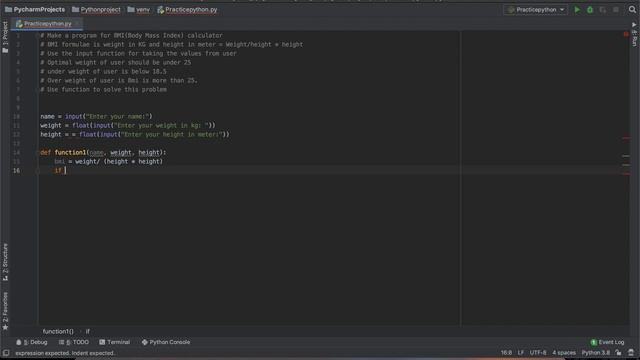Open the Practicepython run configuration dropdown

(x=536, y=9)
